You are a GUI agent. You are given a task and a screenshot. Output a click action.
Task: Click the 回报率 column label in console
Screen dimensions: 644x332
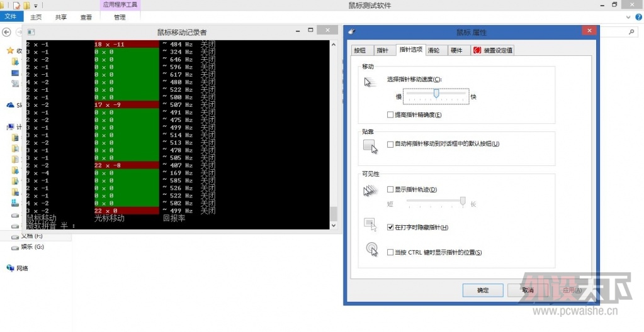(x=174, y=218)
